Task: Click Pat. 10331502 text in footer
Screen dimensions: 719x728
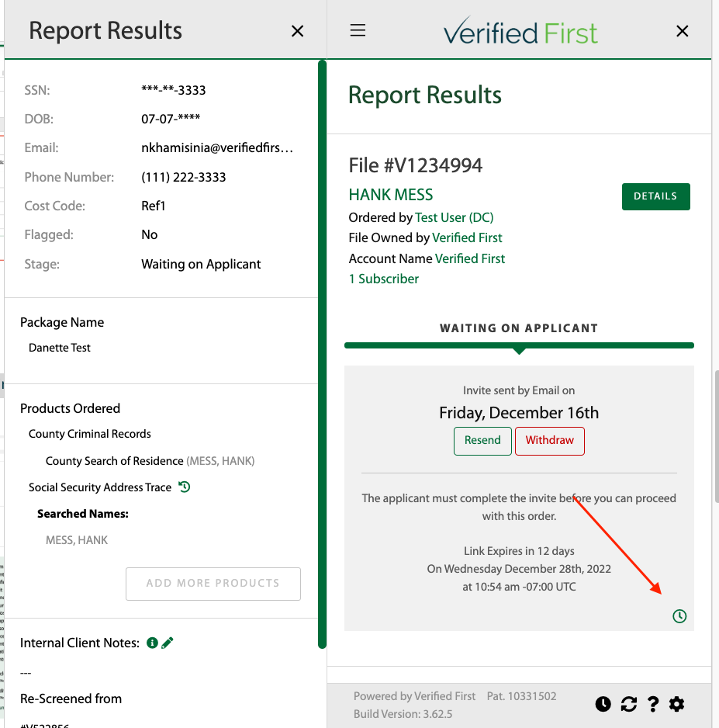Action: pos(521,696)
